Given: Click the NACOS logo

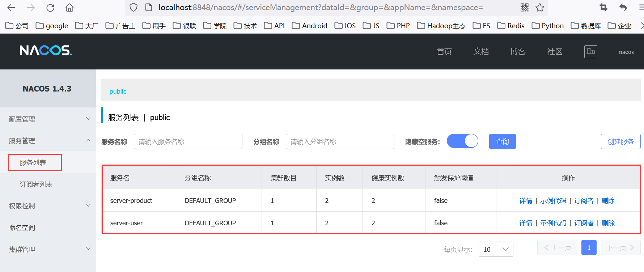Looking at the screenshot, I should tap(46, 51).
